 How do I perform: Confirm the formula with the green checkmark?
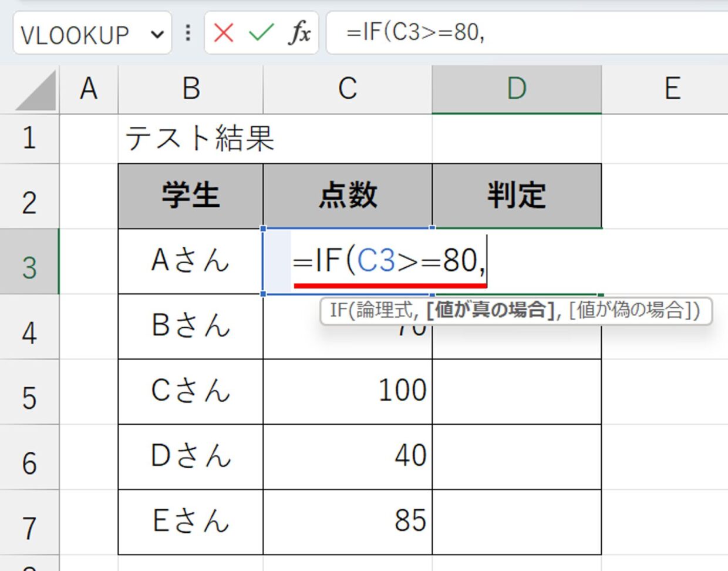[261, 33]
